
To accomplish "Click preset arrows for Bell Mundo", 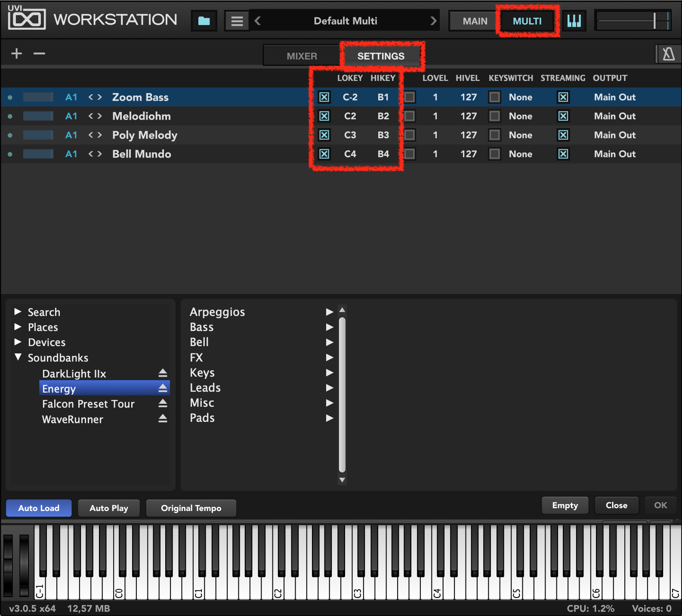I will pyautogui.click(x=95, y=154).
